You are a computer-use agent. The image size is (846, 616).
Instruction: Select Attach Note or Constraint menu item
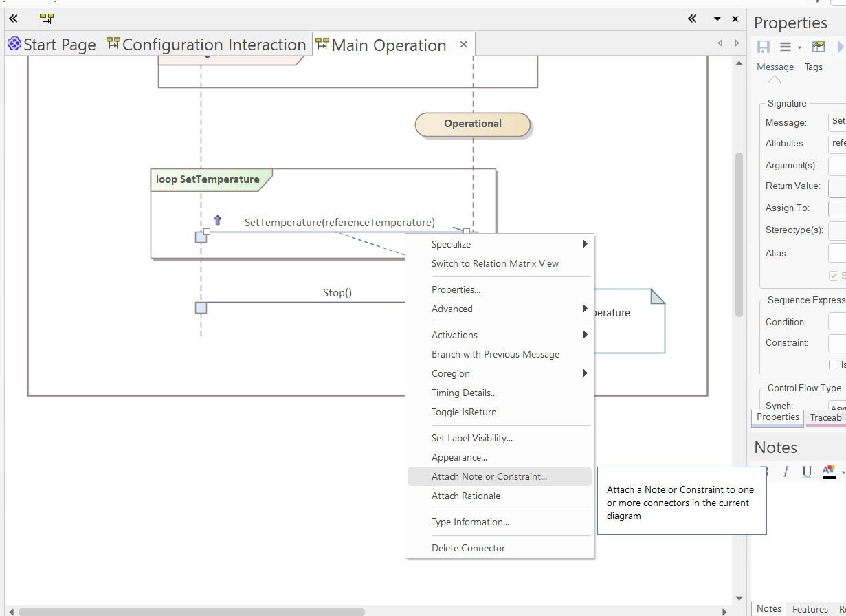pyautogui.click(x=489, y=476)
